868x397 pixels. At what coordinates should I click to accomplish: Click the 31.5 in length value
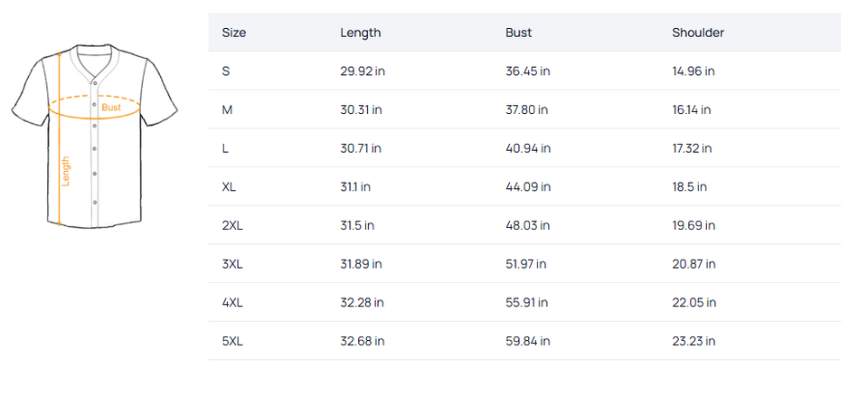tap(357, 225)
